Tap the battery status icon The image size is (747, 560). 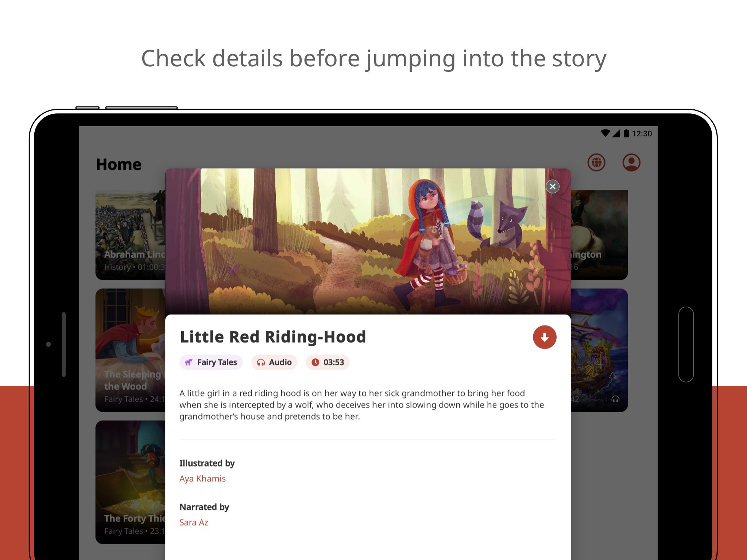pos(626,133)
